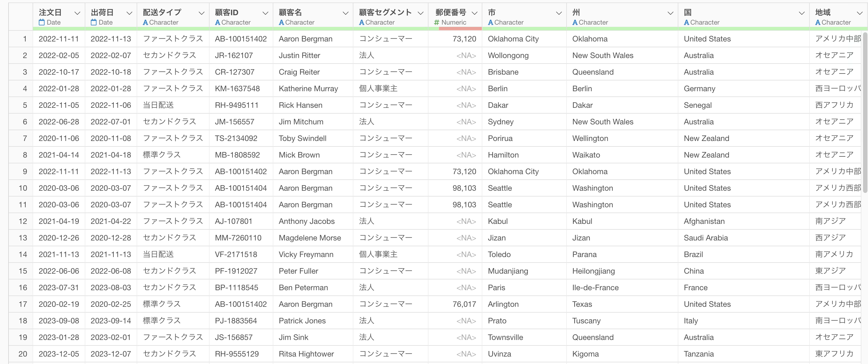Expand the 地域 column menu chevron

point(859,13)
